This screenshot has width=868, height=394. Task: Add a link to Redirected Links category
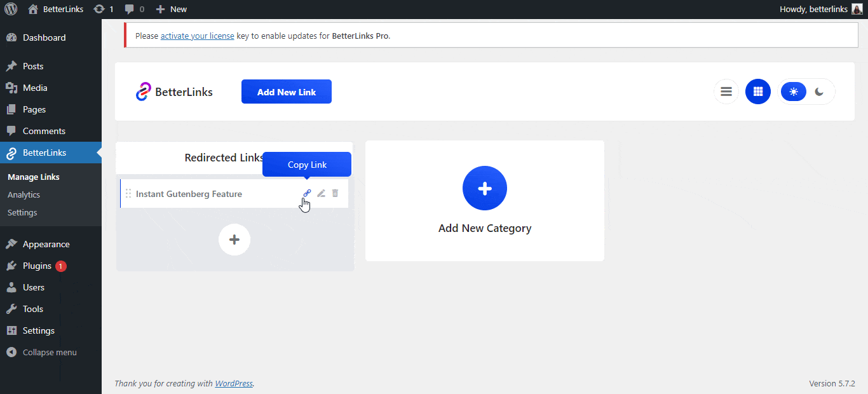pyautogui.click(x=234, y=240)
